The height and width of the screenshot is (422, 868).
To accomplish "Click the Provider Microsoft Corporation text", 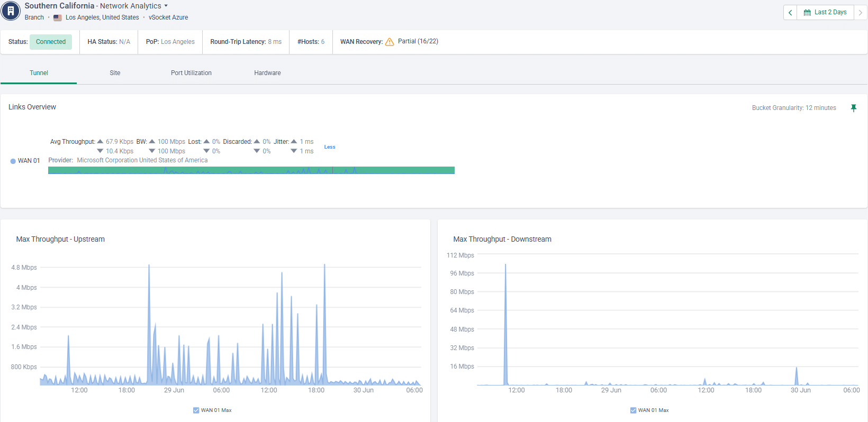I will 142,160.
